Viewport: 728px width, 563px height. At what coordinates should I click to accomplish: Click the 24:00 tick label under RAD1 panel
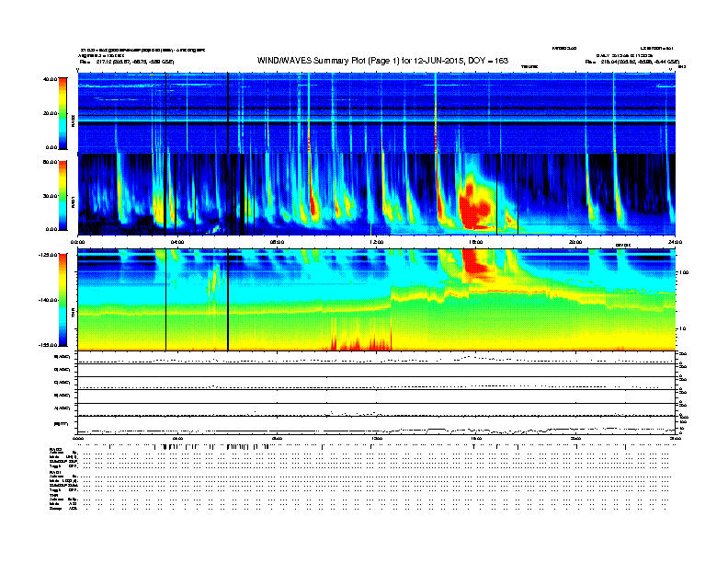point(675,242)
